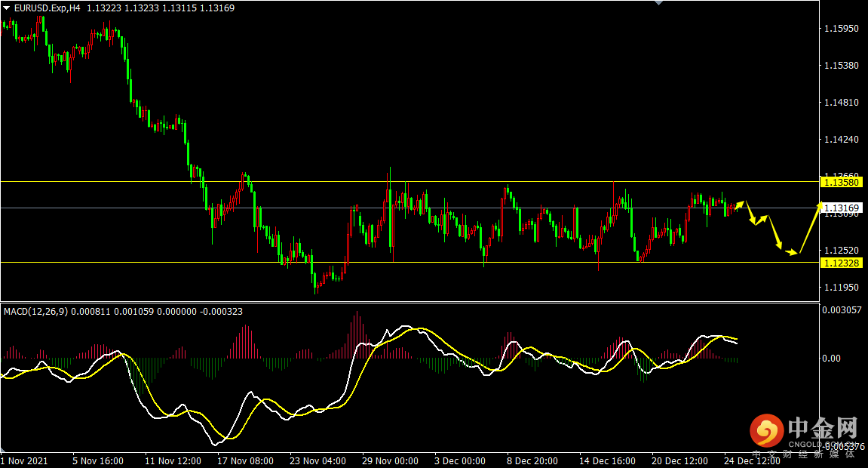
Task: Open the chart menu triangle beside EURUSD.Exp,H4
Action: (x=6, y=8)
